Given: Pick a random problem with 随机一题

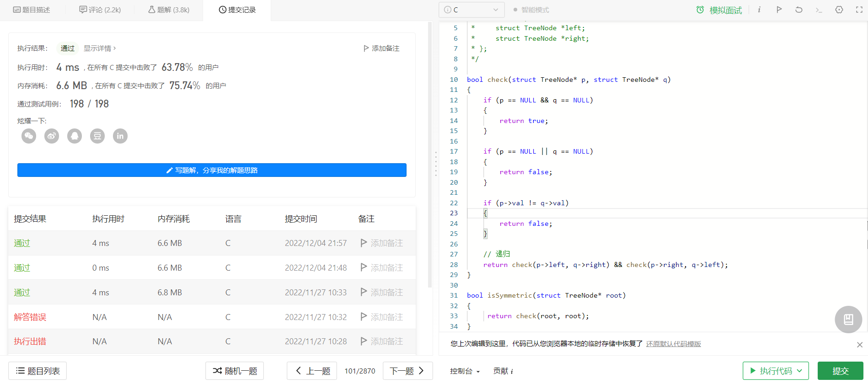Looking at the screenshot, I should coord(235,371).
